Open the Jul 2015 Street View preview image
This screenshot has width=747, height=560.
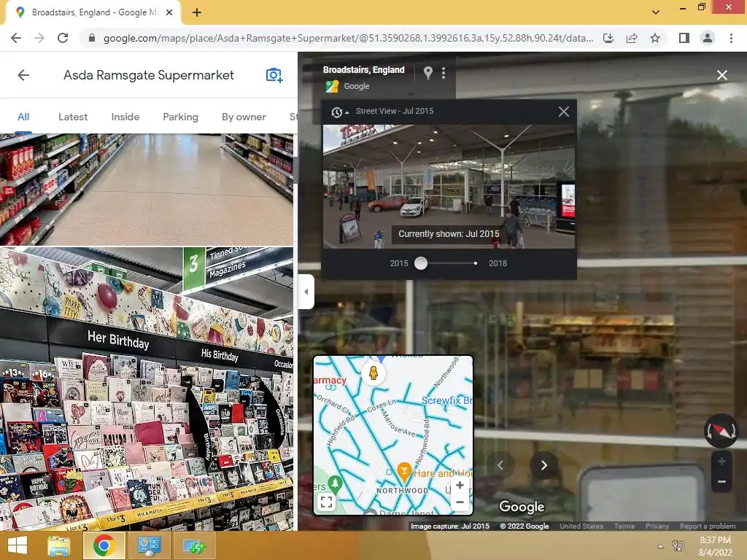pos(449,186)
